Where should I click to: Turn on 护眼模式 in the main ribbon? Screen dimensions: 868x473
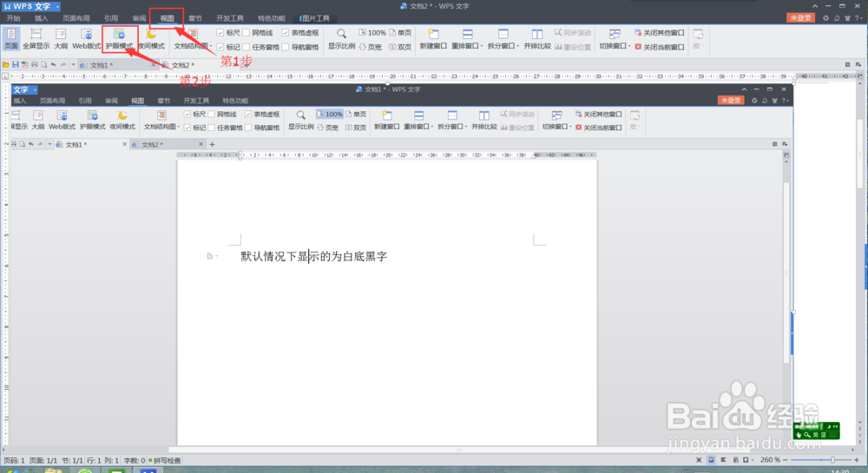(119, 39)
